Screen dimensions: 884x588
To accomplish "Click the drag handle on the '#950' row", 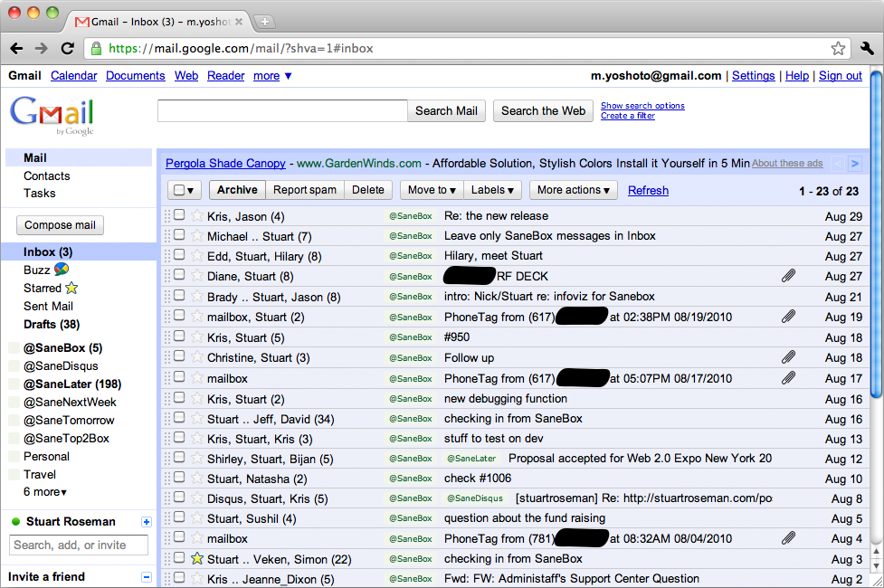I will 166,337.
